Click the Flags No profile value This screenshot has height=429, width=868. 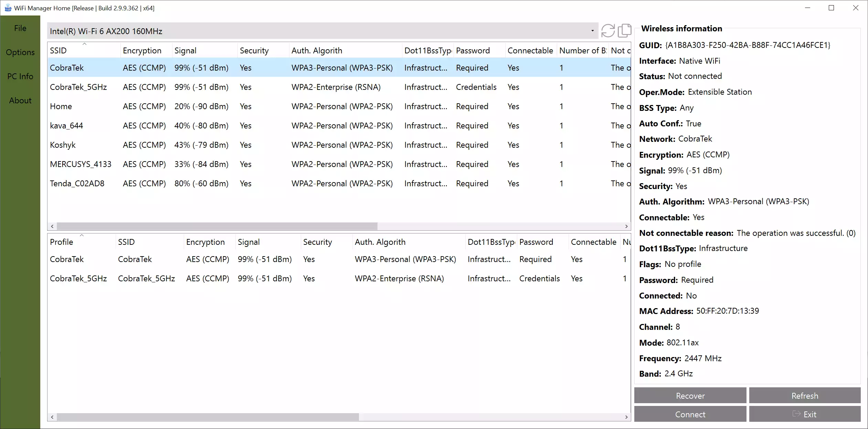683,264
